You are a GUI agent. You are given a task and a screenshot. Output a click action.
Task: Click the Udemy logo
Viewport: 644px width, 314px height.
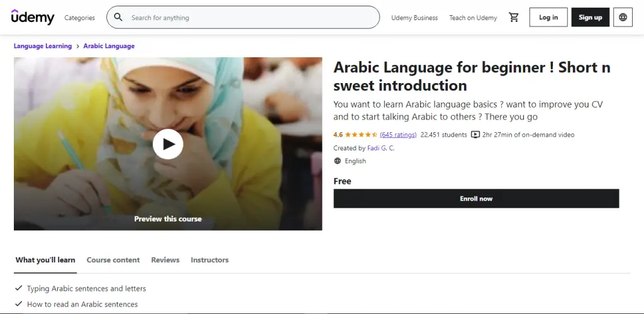[33, 17]
